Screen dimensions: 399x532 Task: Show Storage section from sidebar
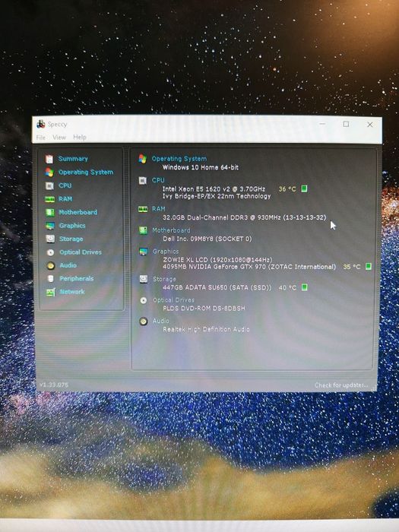point(71,239)
